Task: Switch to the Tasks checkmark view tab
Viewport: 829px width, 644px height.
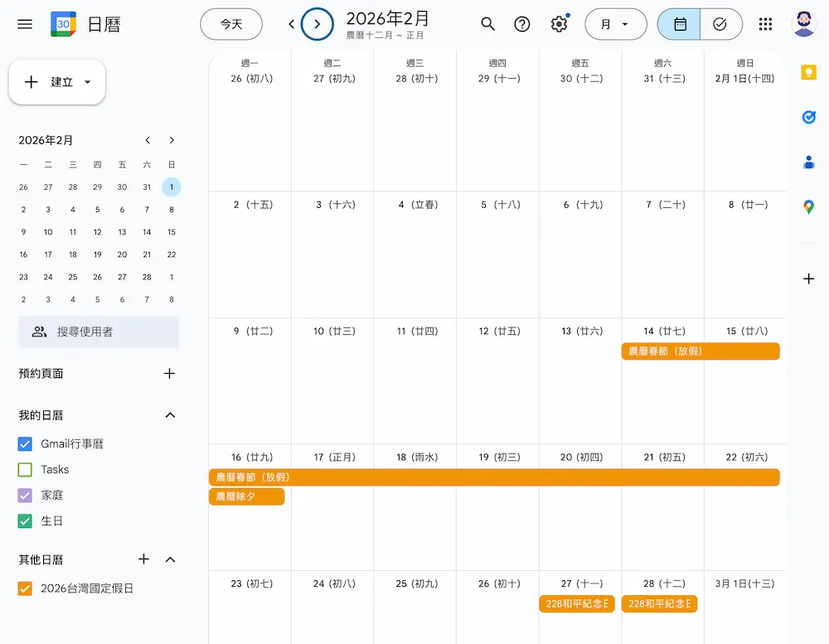Action: click(720, 24)
